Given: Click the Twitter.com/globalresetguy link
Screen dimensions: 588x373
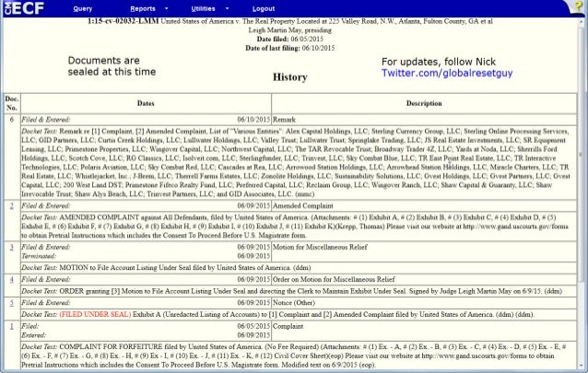Looking at the screenshot, I should (447, 73).
